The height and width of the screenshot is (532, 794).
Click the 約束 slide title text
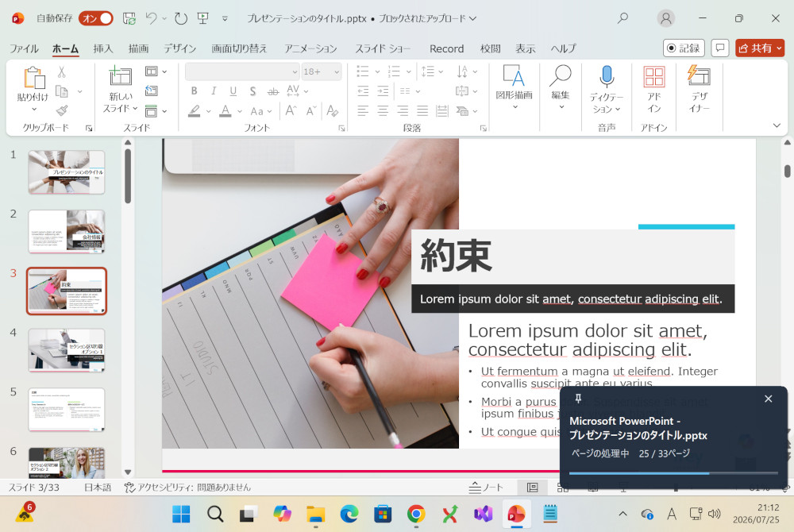coord(457,256)
